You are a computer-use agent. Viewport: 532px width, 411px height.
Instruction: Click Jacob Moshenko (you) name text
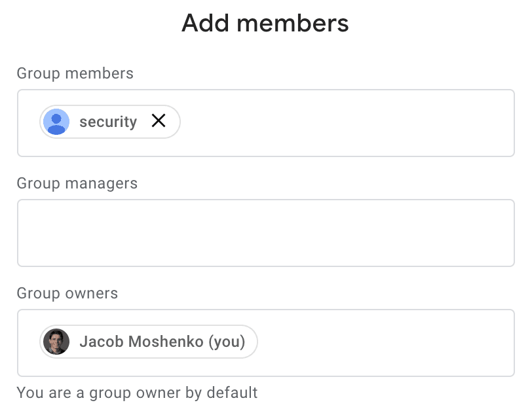(161, 342)
